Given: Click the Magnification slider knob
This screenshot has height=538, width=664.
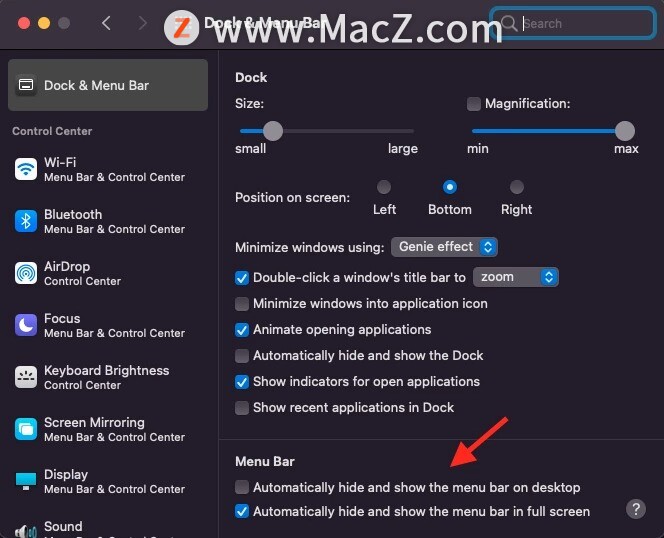Looking at the screenshot, I should 625,131.
